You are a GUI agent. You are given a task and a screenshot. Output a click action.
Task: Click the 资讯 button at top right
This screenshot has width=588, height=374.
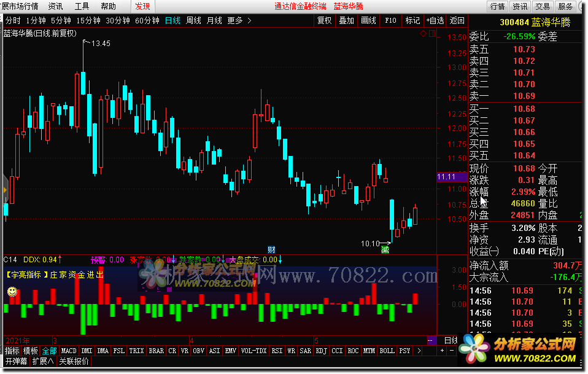pos(520,6)
